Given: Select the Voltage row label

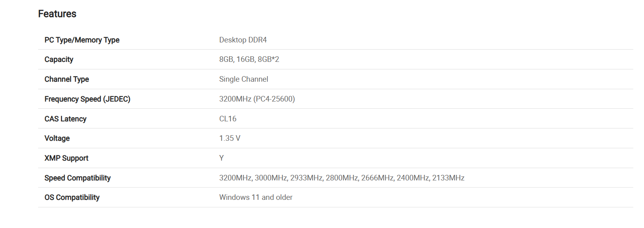Looking at the screenshot, I should point(57,138).
